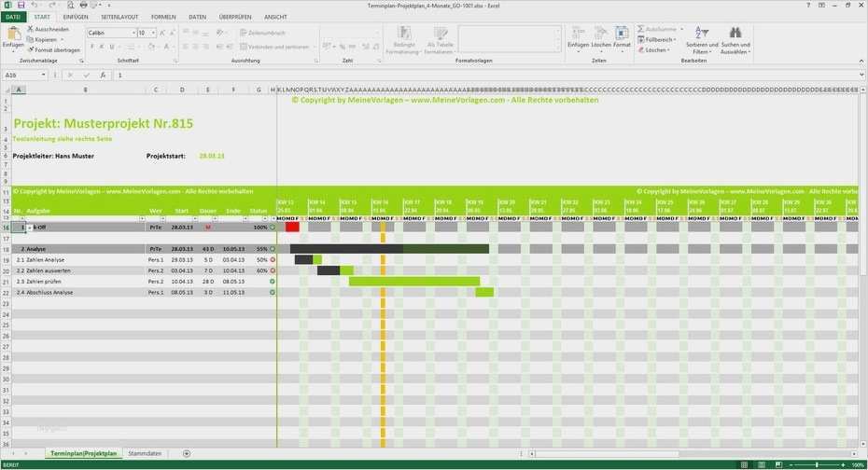Click green bar of Zahlen prüfen task

coord(414,282)
